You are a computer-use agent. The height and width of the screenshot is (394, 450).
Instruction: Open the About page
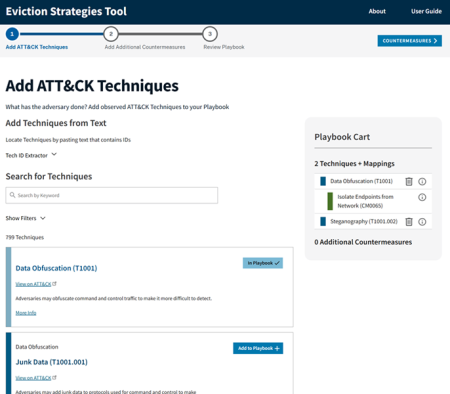377,11
